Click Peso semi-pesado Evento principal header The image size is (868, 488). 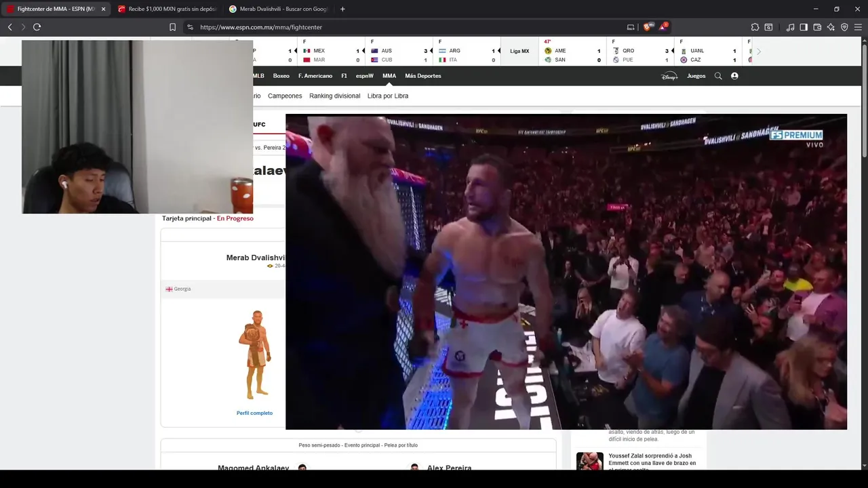click(358, 445)
